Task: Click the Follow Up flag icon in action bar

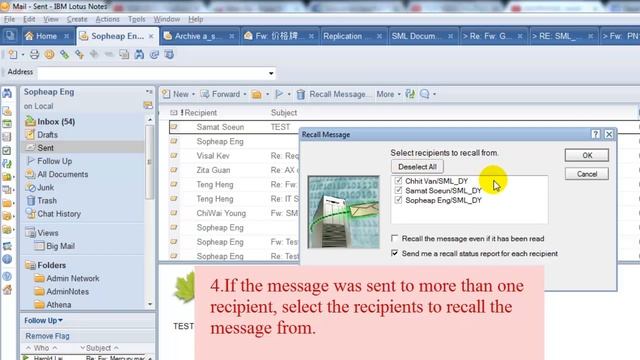Action: click(279, 94)
